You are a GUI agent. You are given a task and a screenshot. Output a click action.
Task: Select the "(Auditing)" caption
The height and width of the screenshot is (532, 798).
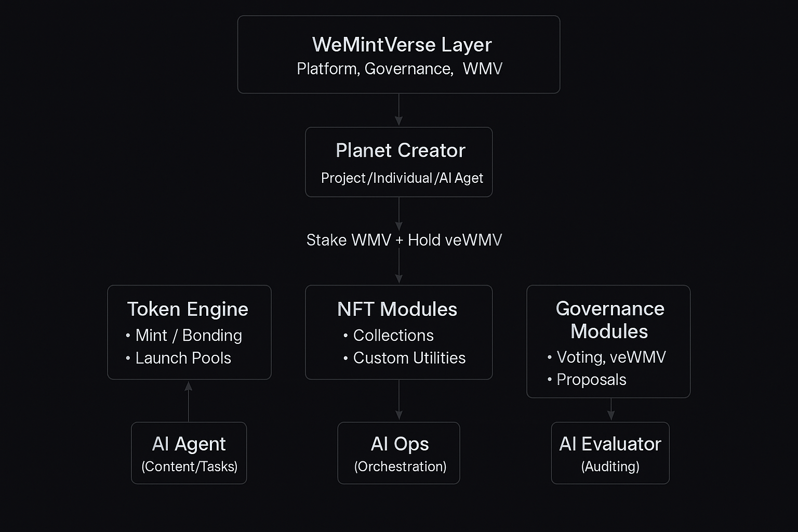(610, 467)
